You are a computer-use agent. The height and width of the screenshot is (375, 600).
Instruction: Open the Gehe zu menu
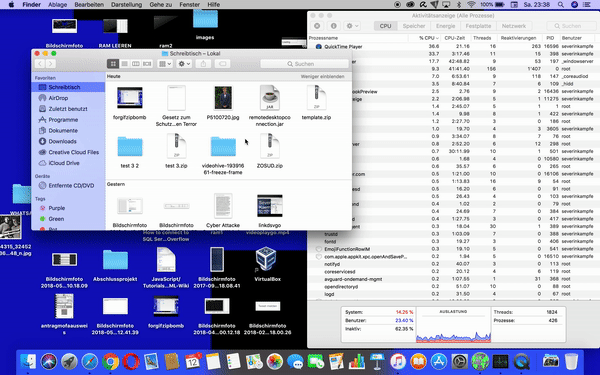pos(161,5)
